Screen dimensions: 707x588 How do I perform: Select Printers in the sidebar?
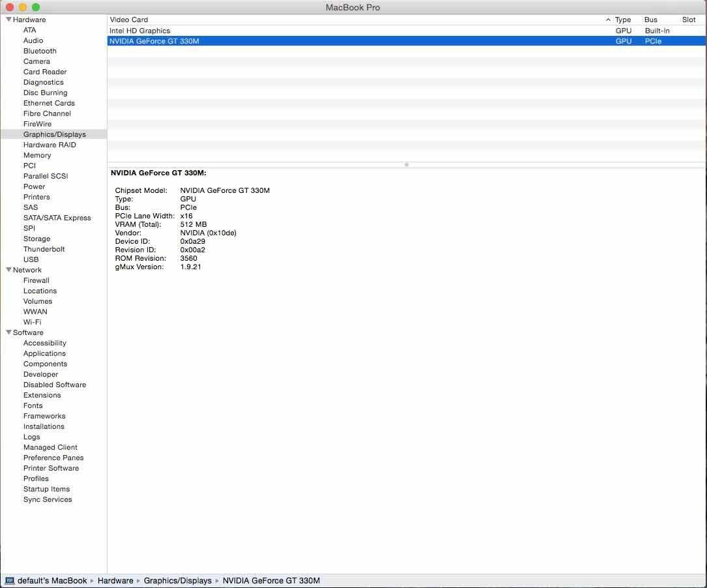(36, 197)
